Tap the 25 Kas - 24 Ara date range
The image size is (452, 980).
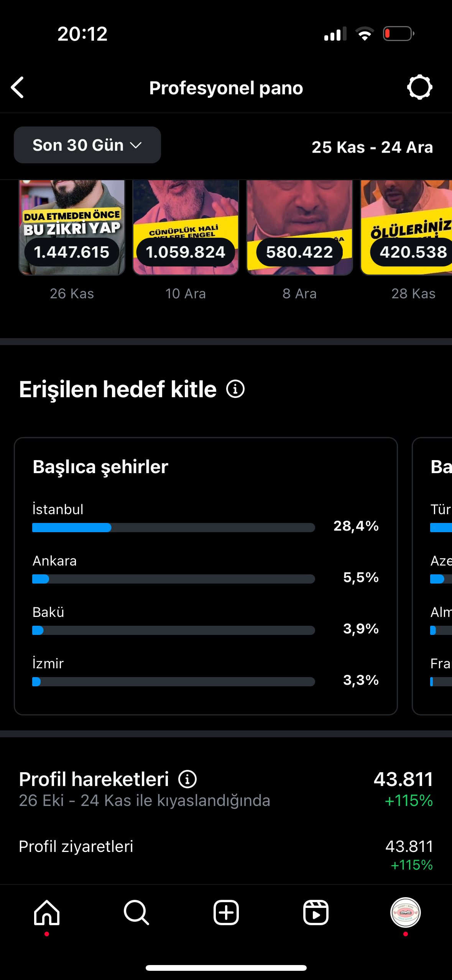pos(372,147)
